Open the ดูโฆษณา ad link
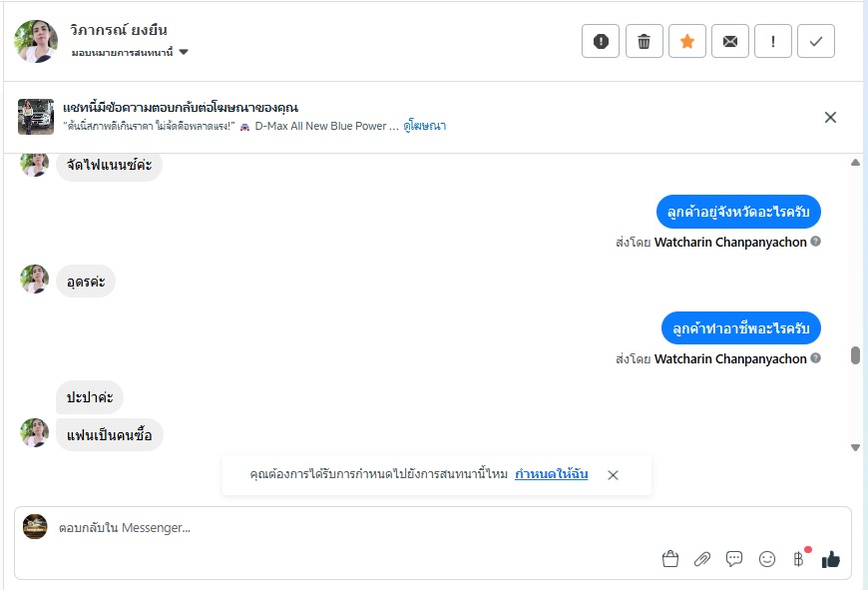 coord(425,126)
